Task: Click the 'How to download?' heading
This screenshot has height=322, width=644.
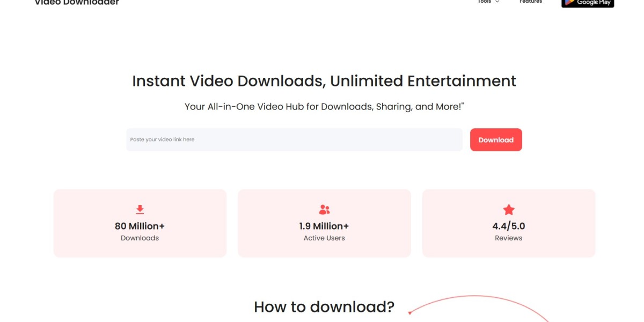Action: (x=324, y=306)
